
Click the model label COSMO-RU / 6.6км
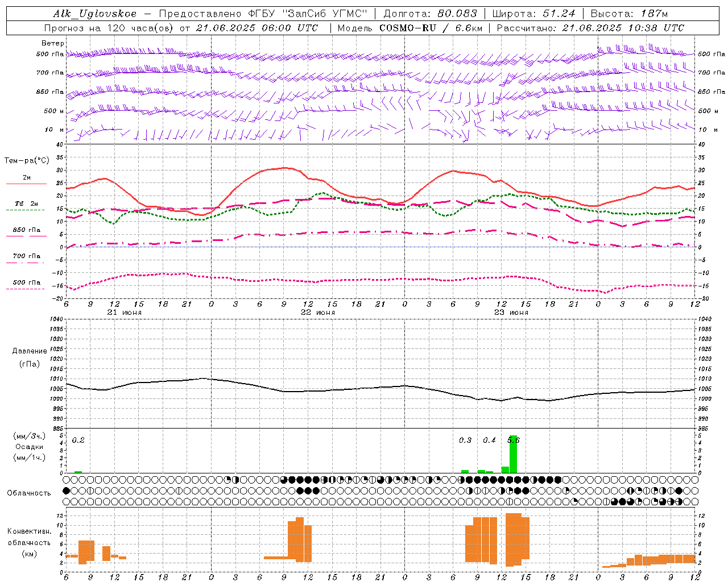pos(431,28)
